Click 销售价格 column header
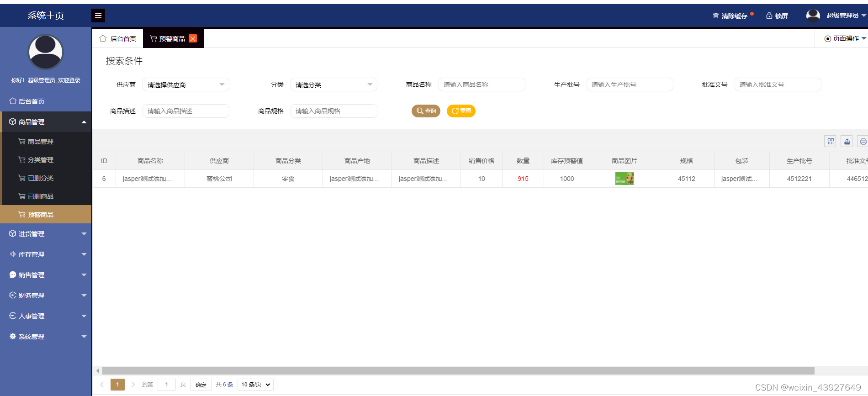The image size is (868, 396). [482, 161]
